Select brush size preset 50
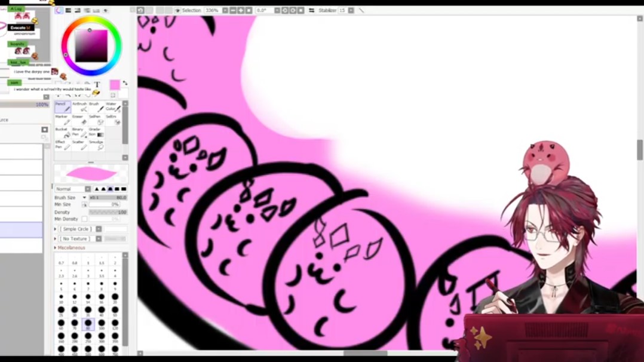The image size is (644, 362). click(115, 311)
